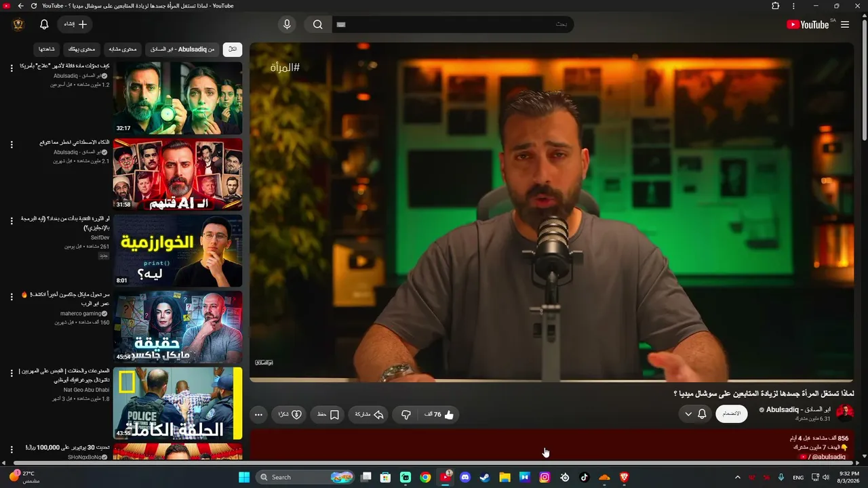Open the Michael Jackson video thumbnail
868x488 pixels.
click(x=178, y=327)
